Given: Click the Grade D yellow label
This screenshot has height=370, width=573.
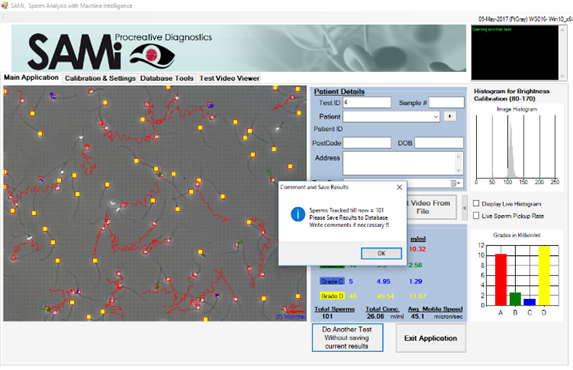Looking at the screenshot, I should tap(332, 296).
